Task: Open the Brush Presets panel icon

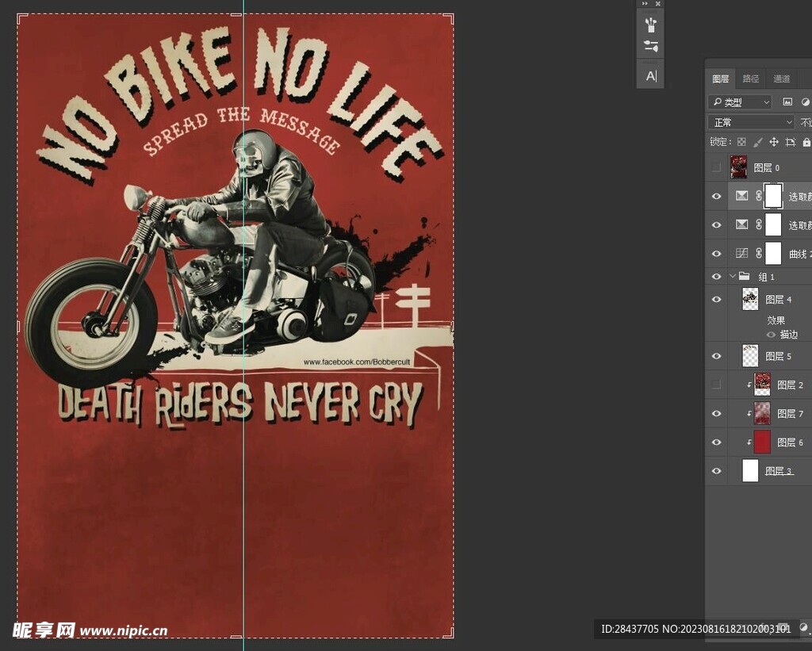Action: click(650, 25)
